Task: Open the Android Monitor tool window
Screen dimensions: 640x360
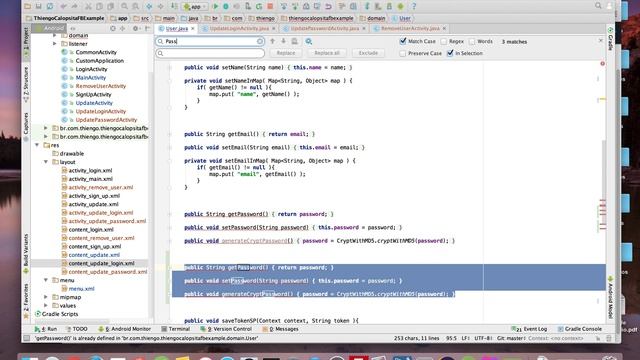Action: (x=125, y=329)
